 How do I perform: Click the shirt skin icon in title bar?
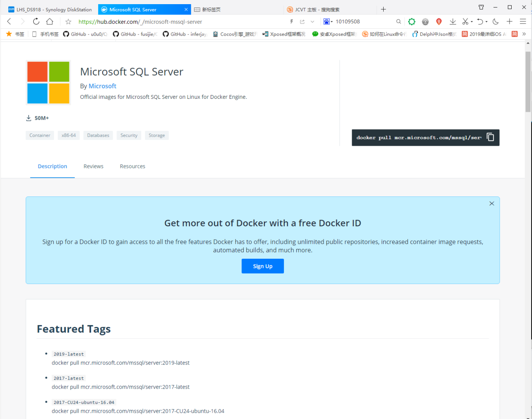(x=481, y=7)
